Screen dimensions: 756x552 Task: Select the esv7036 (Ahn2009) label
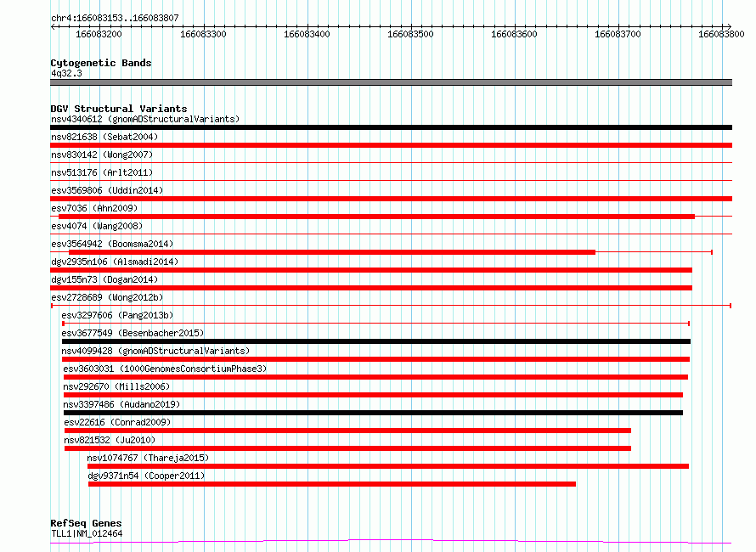pos(94,208)
